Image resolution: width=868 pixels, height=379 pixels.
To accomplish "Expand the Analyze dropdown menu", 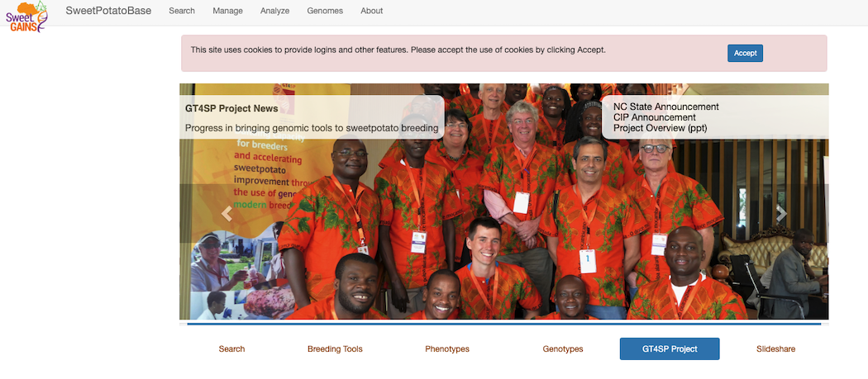I will 274,11.
